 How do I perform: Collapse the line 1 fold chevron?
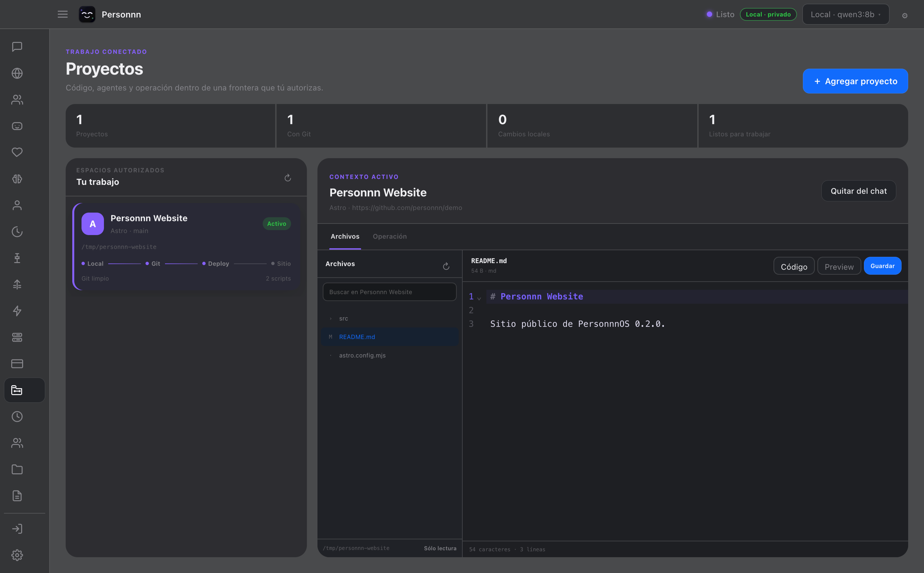[x=479, y=299]
